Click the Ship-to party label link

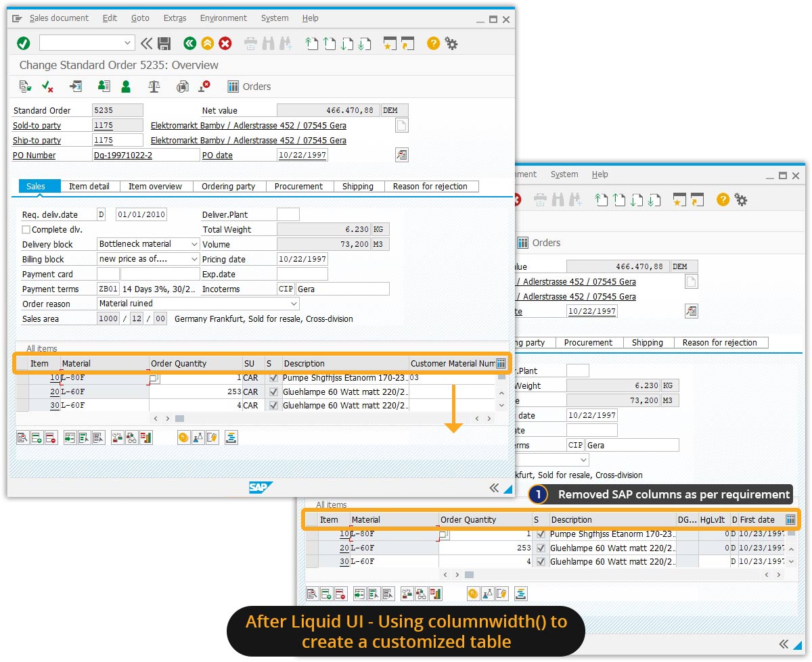(37, 141)
